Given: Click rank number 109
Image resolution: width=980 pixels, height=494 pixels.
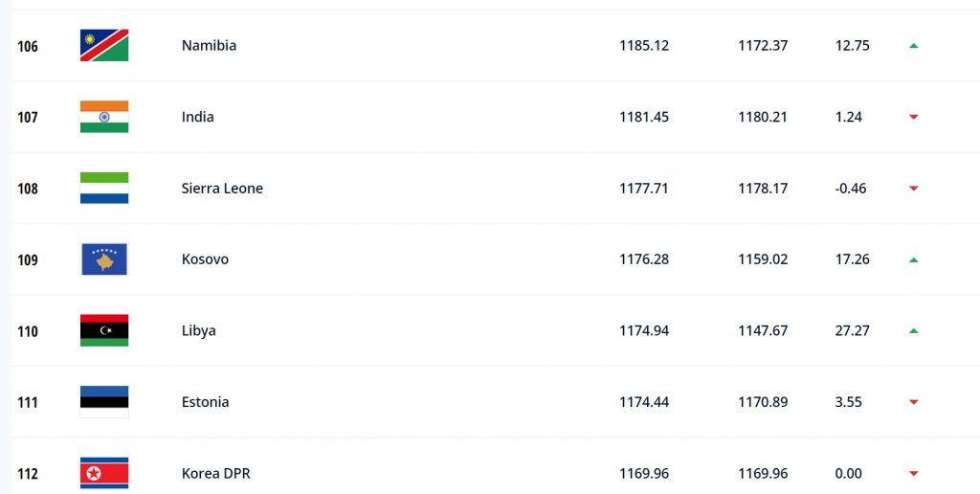Looking at the screenshot, I should (x=28, y=259).
